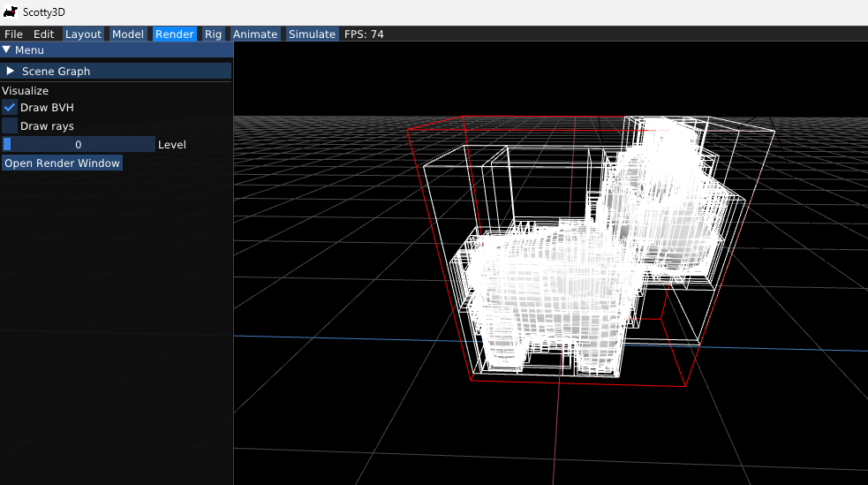Click the blue axis line in viewport
The image size is (868, 485).
click(x=353, y=337)
